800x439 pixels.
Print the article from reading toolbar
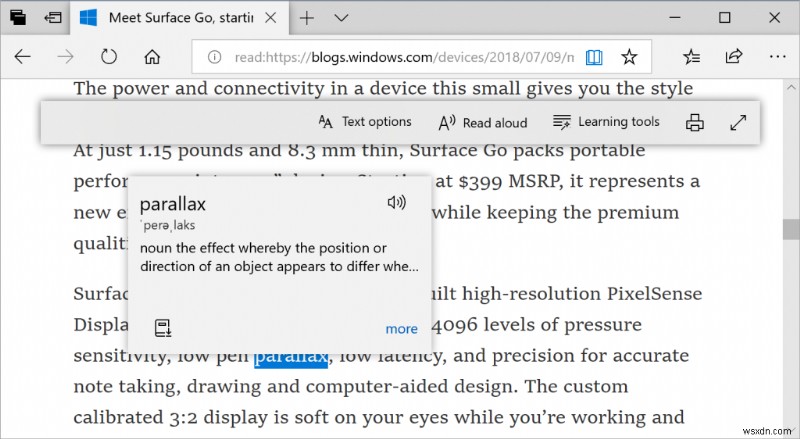pos(694,123)
